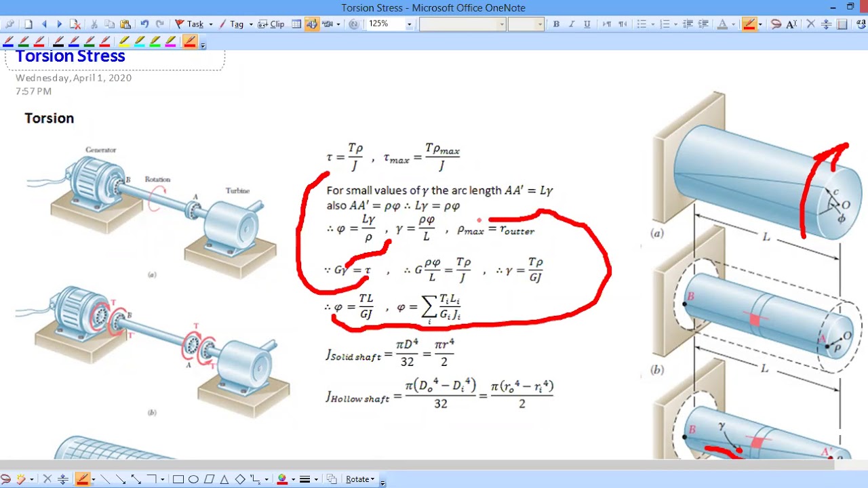Image resolution: width=868 pixels, height=488 pixels.
Task: Click the Clip screen clipping button
Action: (x=271, y=24)
